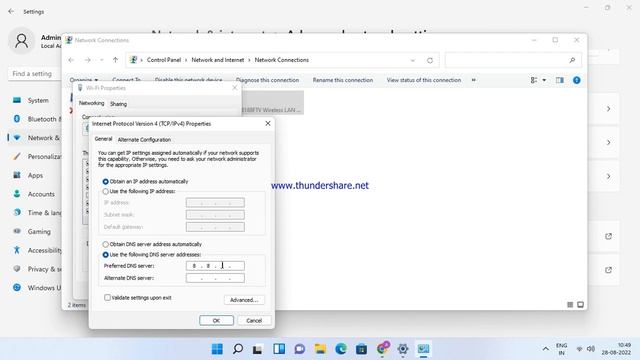Select the Networking tab in Wi-Fi Properties
This screenshot has height=360, width=640.
click(91, 103)
